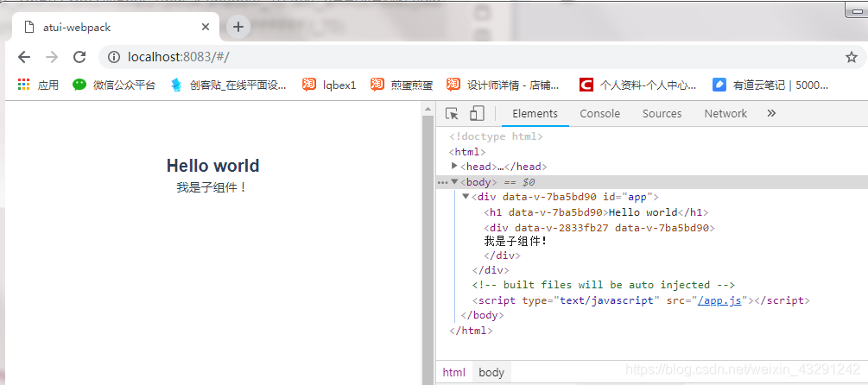The image size is (868, 385).
Task: Expand the head element node
Action: [x=454, y=166]
